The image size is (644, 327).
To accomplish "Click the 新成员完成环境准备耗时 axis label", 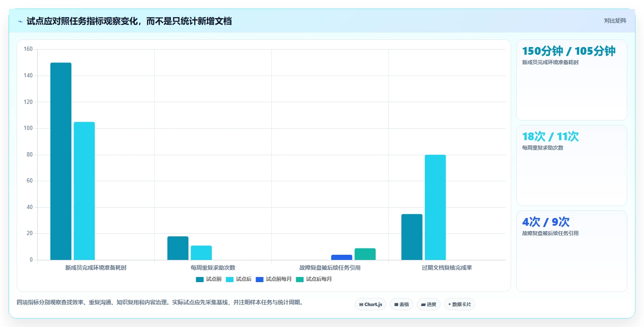I will point(96,268).
